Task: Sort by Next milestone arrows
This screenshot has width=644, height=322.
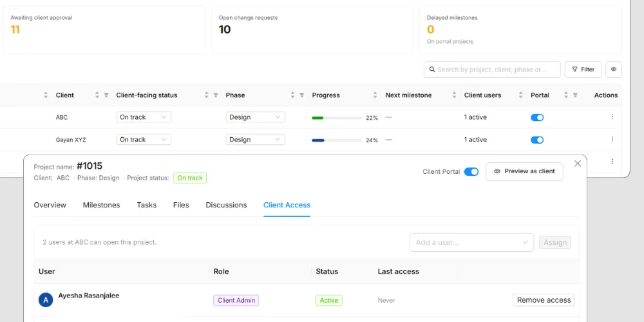Action: click(454, 95)
